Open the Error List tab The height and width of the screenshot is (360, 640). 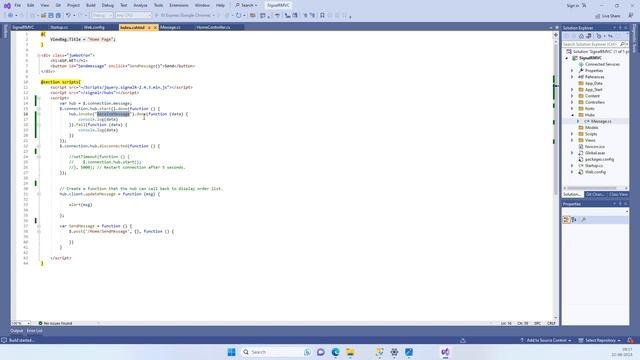35,331
